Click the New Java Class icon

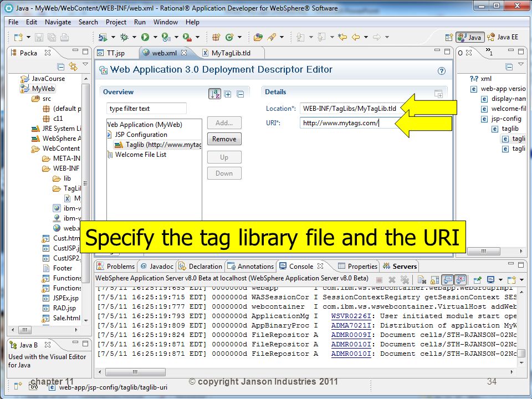229,37
